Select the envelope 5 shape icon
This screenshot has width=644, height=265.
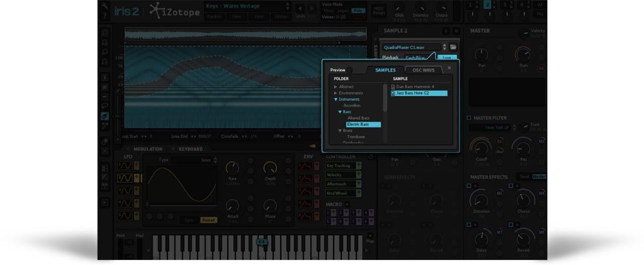tap(304, 216)
